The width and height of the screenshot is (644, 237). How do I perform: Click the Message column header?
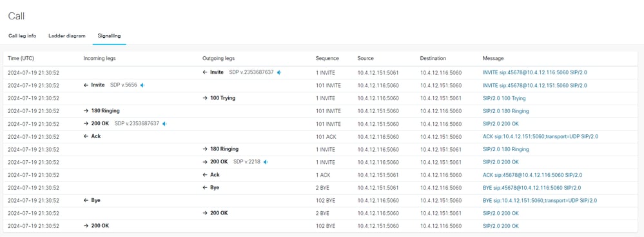(493, 58)
